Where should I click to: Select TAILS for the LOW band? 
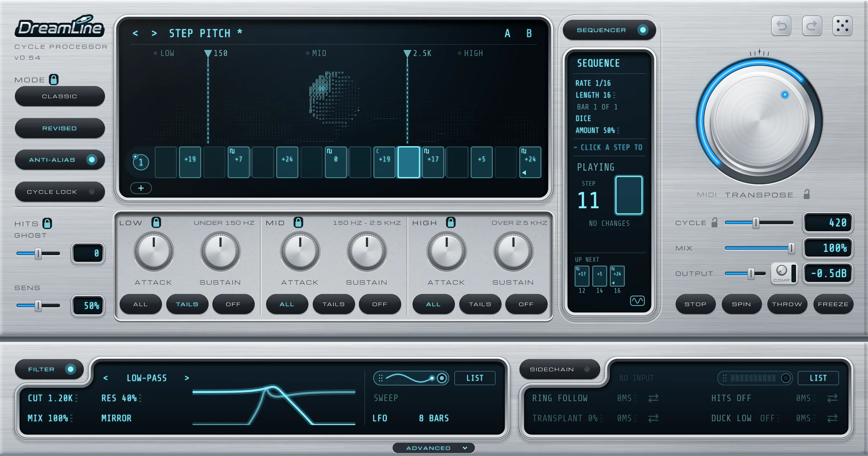tap(187, 304)
